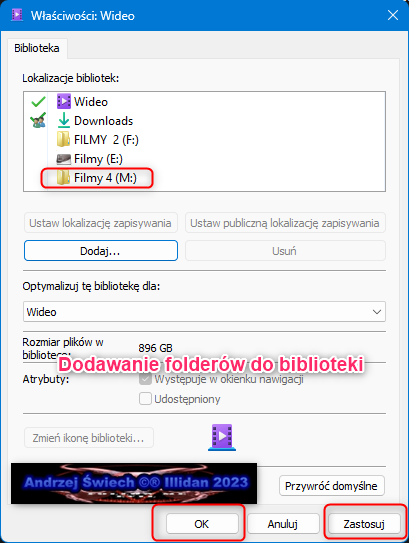Click Przywróć domyślne button
Image resolution: width=409 pixels, height=543 pixels.
tap(331, 486)
